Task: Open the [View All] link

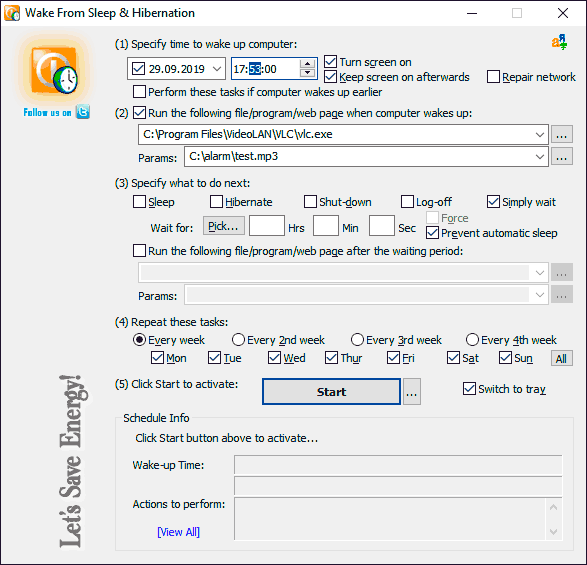Action: pyautogui.click(x=178, y=532)
